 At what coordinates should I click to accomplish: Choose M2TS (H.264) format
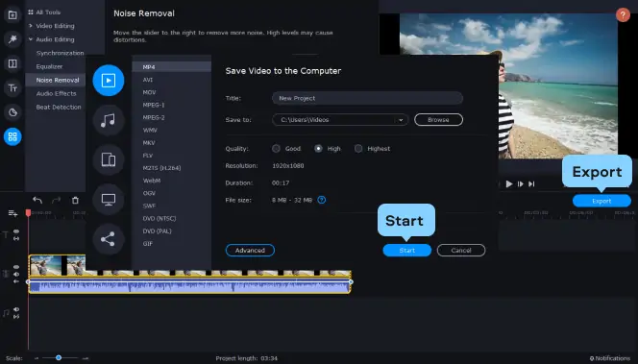click(x=161, y=168)
